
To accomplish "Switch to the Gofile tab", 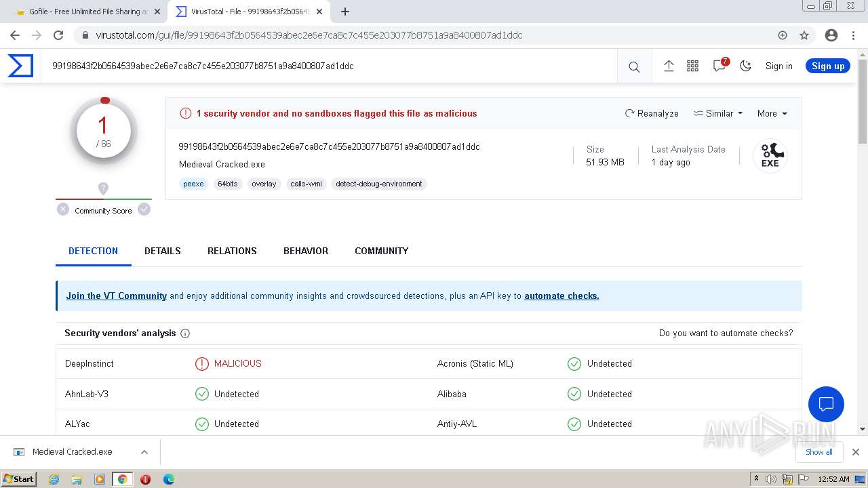I will pyautogui.click(x=85, y=12).
